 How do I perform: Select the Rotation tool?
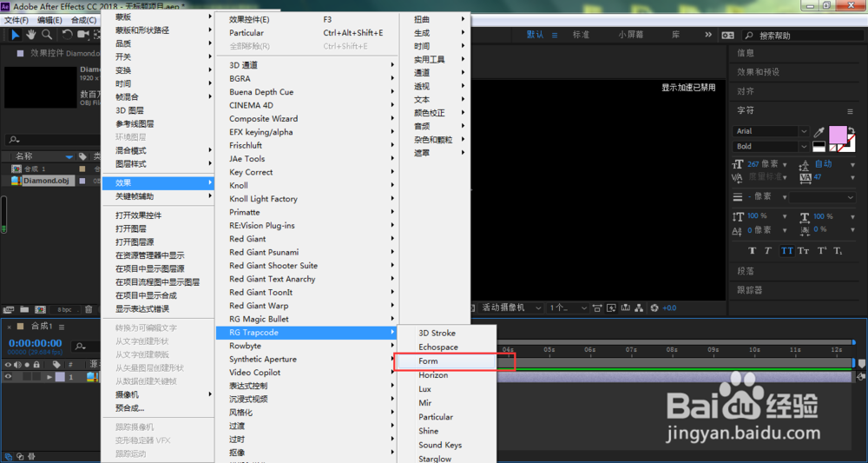[67, 35]
